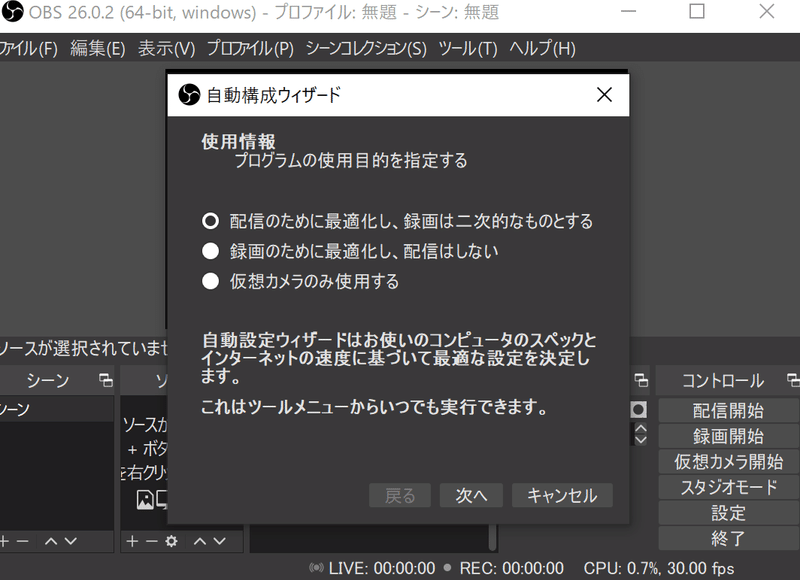
Task: Click the 次へ button in the wizard
Action: coord(471,495)
